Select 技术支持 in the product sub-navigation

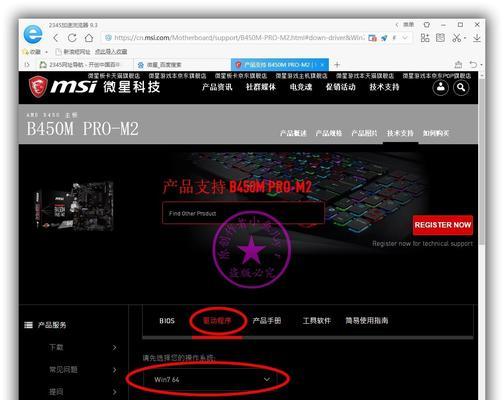tap(400, 133)
